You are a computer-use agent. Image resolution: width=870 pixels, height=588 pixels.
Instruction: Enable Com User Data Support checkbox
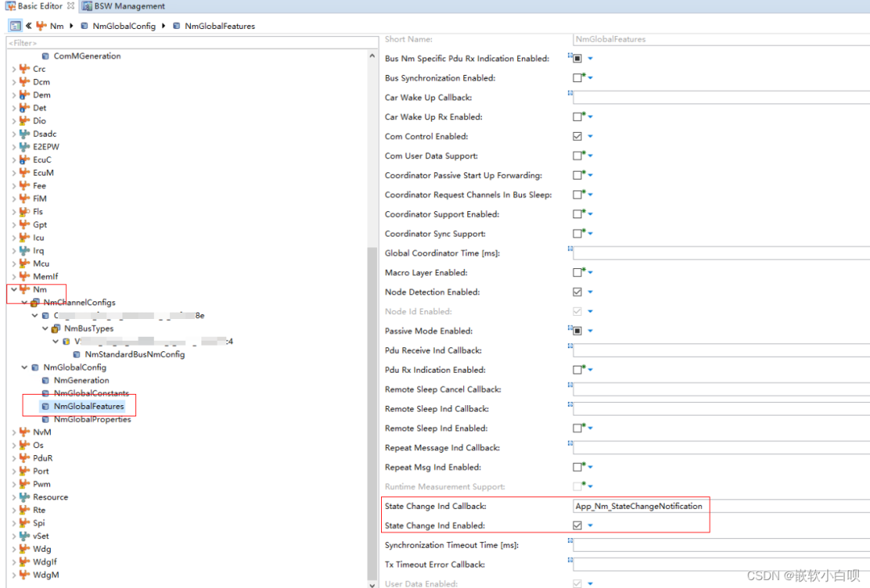coord(577,156)
